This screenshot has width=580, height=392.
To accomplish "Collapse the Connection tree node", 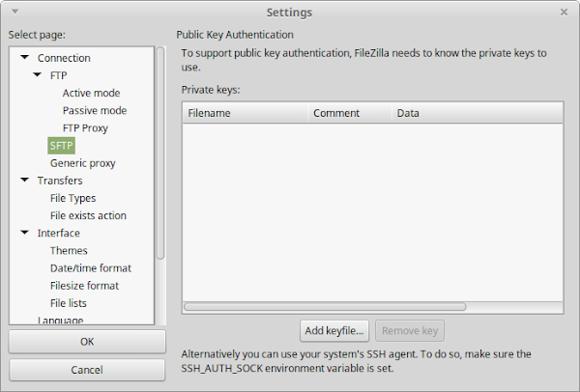I will [x=25, y=57].
